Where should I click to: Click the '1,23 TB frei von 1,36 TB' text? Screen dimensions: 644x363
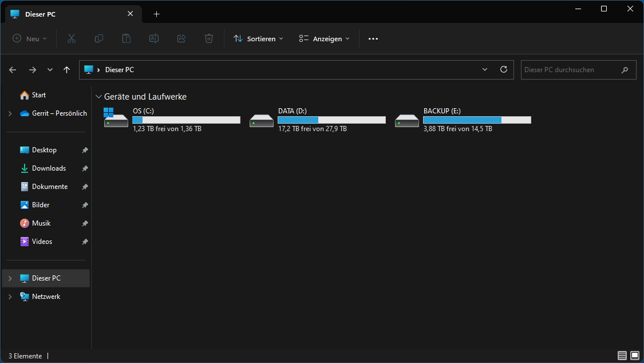167,129
